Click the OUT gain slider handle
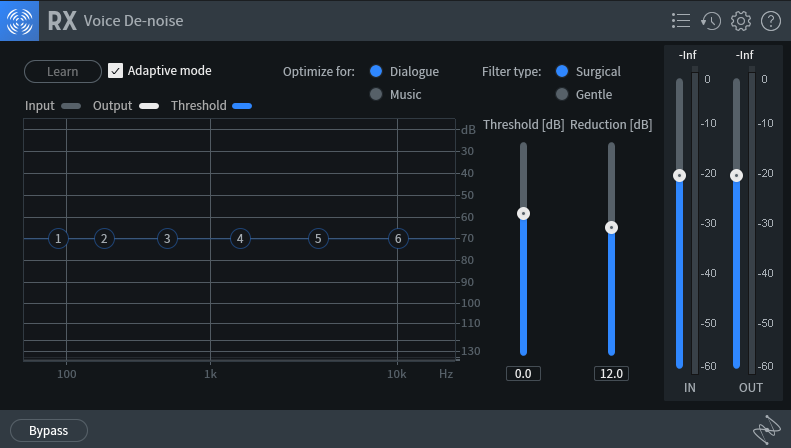Screen dimensions: 791x448 [x=737, y=175]
